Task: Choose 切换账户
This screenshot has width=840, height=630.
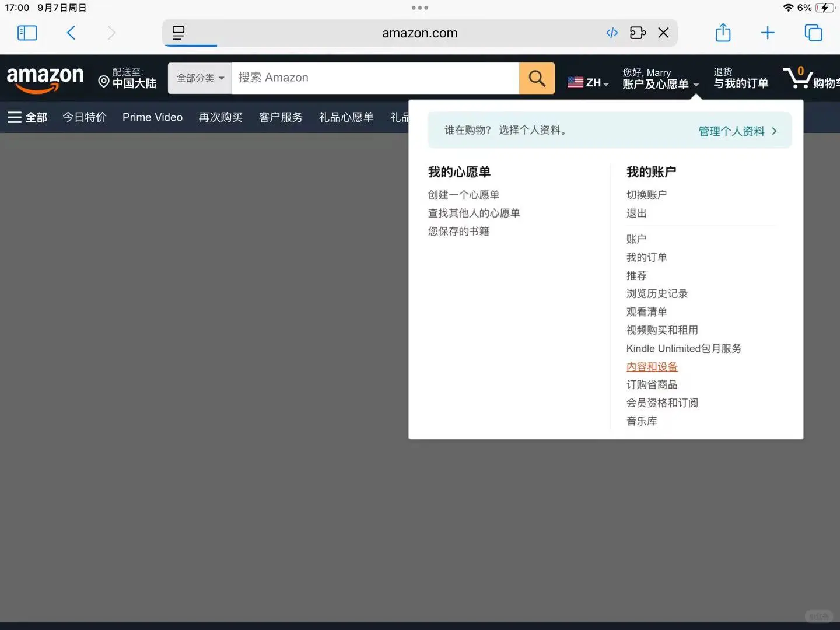Action: (x=646, y=195)
